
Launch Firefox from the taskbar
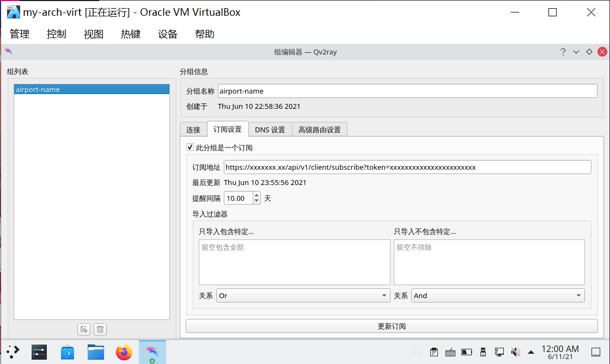tap(124, 352)
